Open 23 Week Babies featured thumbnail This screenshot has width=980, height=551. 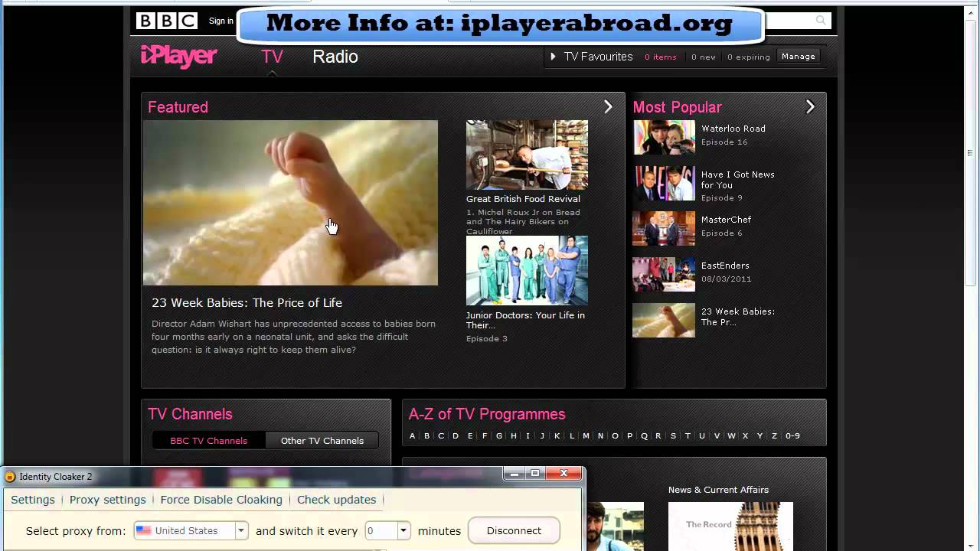coord(291,203)
